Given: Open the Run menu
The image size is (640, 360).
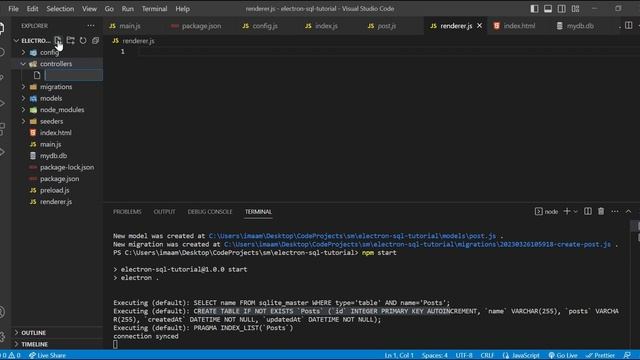Looking at the screenshot, I should pyautogui.click(x=127, y=9).
